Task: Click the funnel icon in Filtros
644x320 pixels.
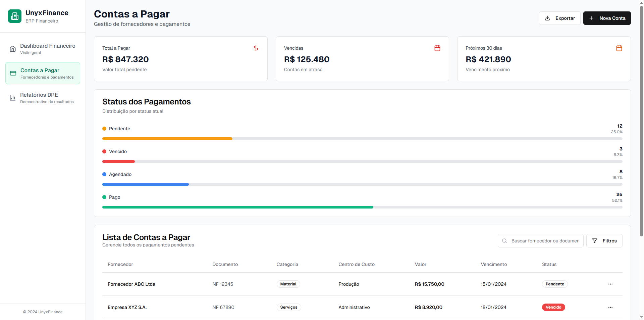Action: pyautogui.click(x=595, y=241)
